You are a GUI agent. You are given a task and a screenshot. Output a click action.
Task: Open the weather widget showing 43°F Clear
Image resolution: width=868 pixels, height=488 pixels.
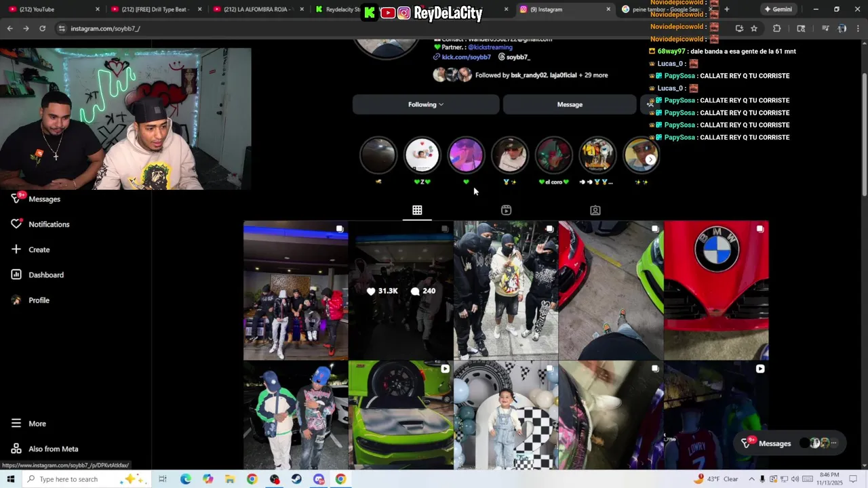[x=716, y=479]
